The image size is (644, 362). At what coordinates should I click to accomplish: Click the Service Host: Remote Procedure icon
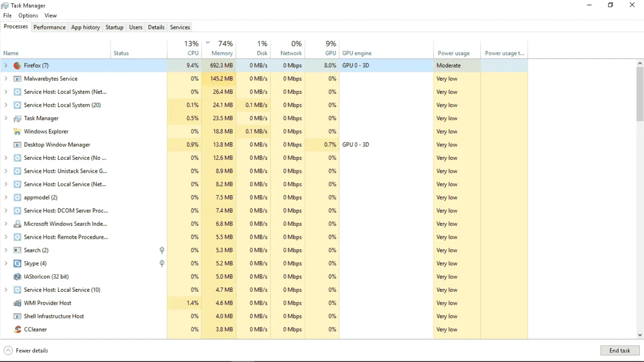(17, 237)
